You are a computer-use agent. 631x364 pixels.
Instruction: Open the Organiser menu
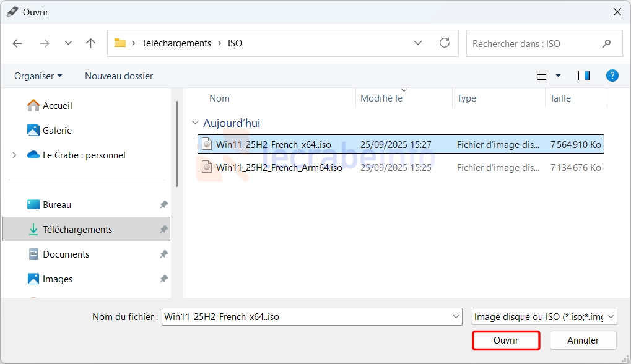pos(38,76)
